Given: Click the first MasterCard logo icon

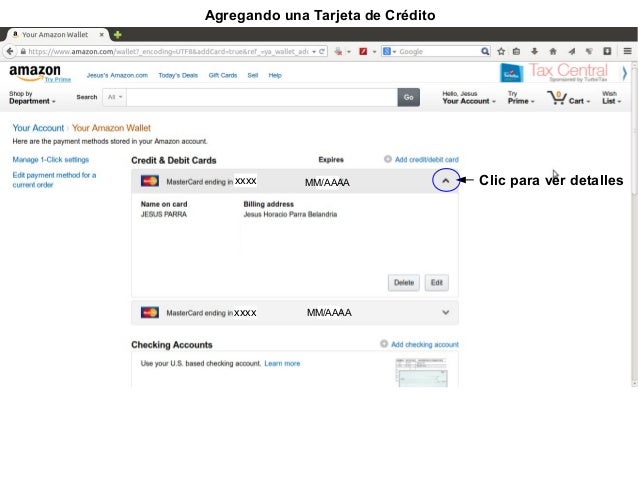Looking at the screenshot, I should pos(150,181).
